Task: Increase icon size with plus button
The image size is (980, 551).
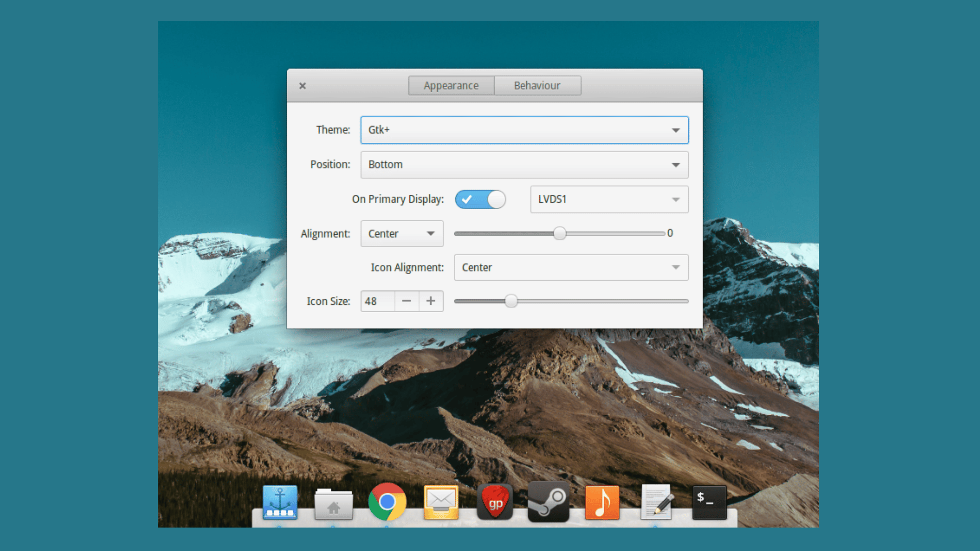Action: (x=431, y=301)
